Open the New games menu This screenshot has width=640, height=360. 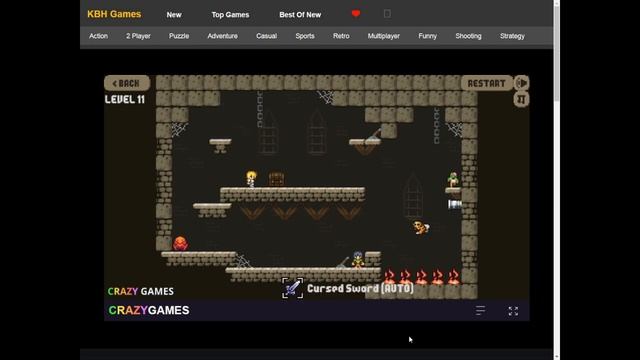point(174,15)
